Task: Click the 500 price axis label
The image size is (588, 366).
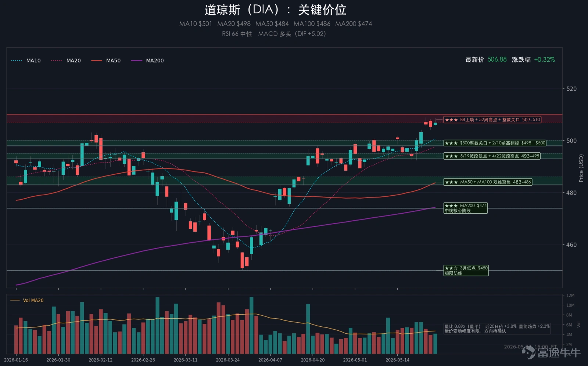Action: point(571,141)
